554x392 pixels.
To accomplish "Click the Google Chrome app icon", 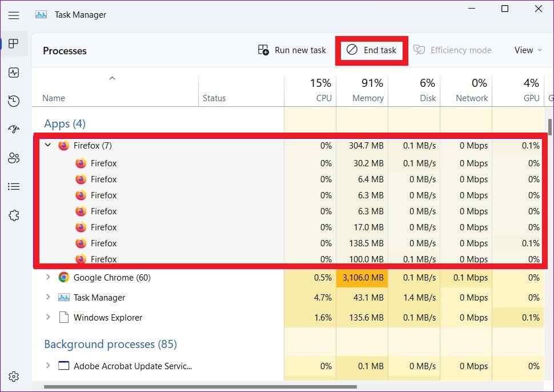I will [x=64, y=278].
